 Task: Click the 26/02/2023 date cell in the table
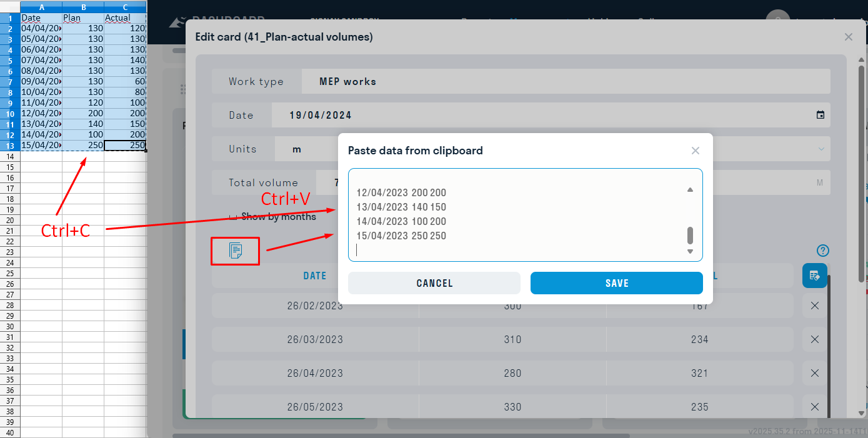pyautogui.click(x=315, y=306)
